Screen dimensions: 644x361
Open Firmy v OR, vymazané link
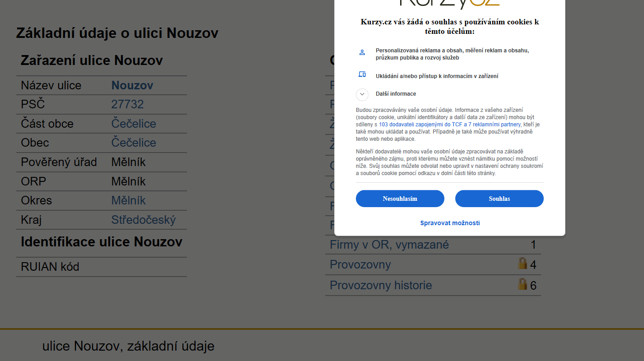click(x=389, y=245)
